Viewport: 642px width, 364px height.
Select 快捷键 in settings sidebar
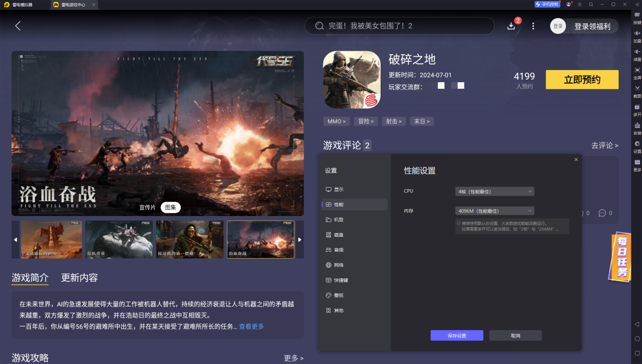[354, 280]
